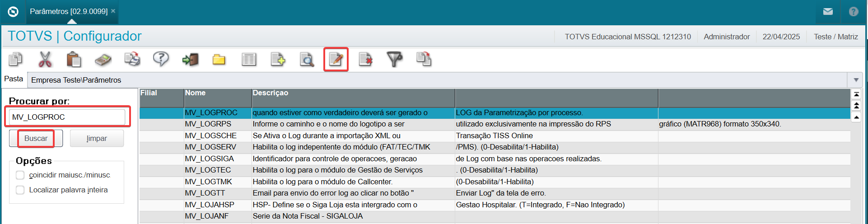
Task: Click the Nome column header
Action: (218, 98)
